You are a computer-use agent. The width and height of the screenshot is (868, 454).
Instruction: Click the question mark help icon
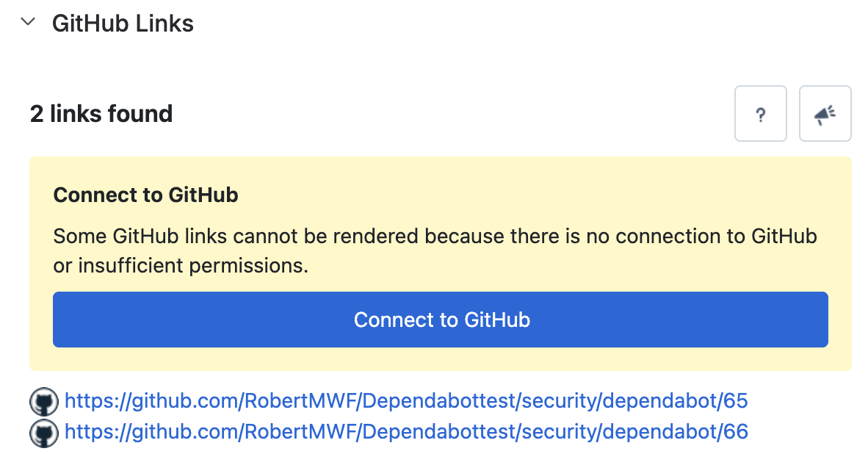tap(761, 113)
